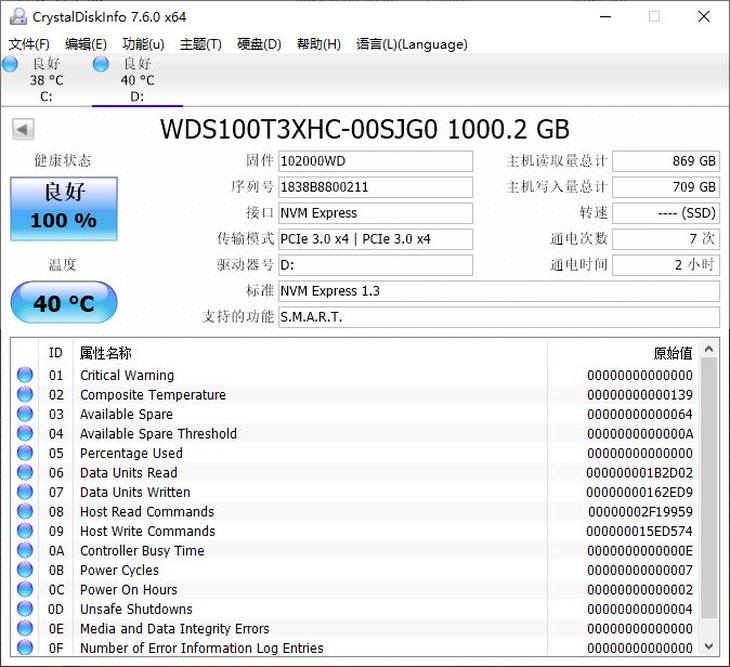Minimize the CrystalDiskInfo window

pyautogui.click(x=605, y=17)
